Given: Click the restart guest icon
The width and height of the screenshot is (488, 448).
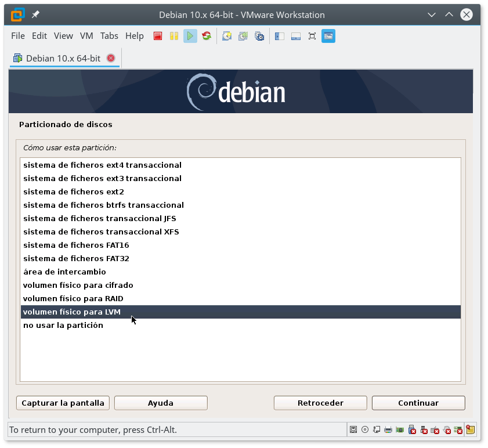Looking at the screenshot, I should [207, 36].
